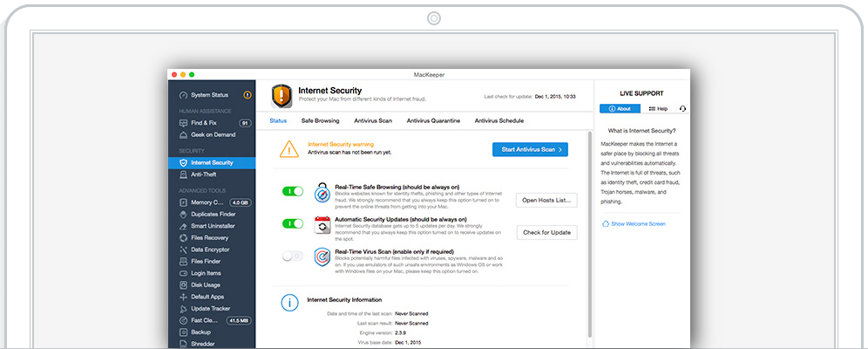
Task: Select the About tab in Live Support
Action: [x=620, y=108]
